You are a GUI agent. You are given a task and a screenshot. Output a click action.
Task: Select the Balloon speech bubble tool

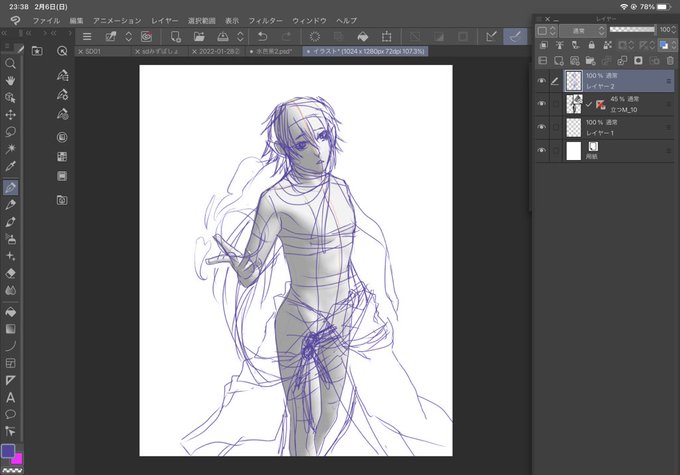point(10,414)
